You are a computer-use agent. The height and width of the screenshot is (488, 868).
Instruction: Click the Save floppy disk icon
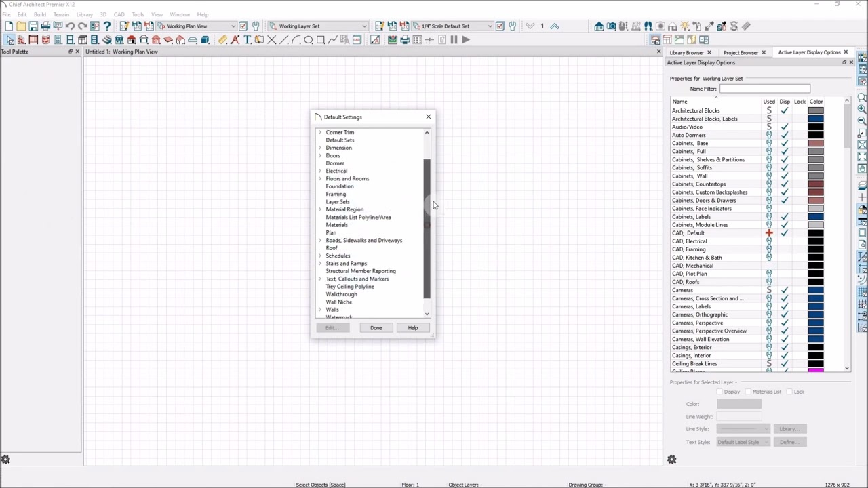[33, 26]
